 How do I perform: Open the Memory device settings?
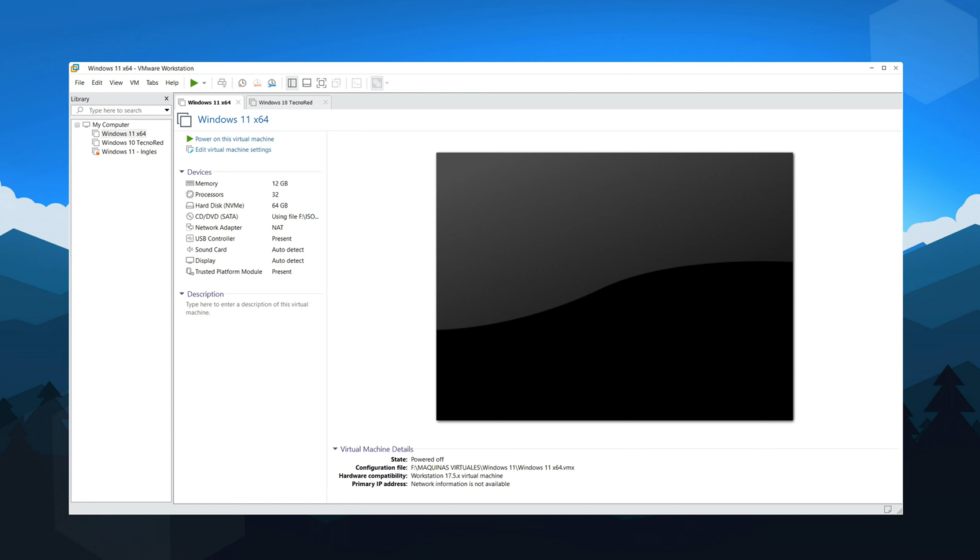pyautogui.click(x=205, y=183)
